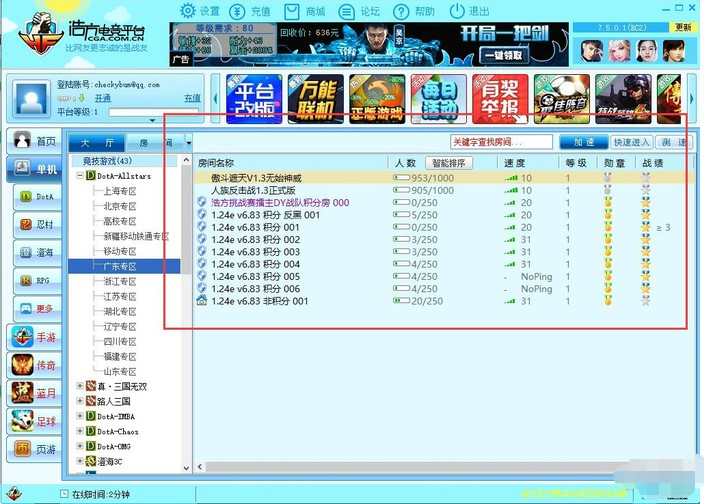704x504 pixels.
Task: Open 设置 settings gear icon
Action: pyautogui.click(x=188, y=11)
